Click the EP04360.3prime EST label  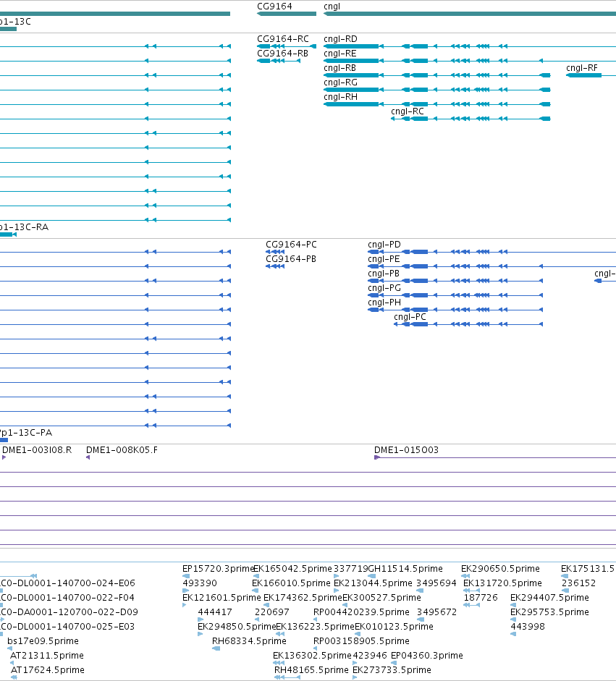(427, 656)
